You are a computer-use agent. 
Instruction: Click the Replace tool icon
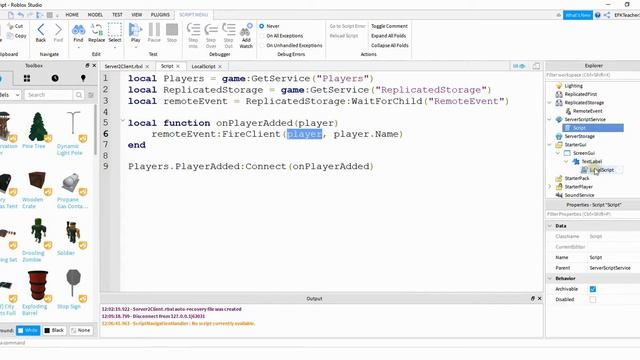tap(96, 29)
